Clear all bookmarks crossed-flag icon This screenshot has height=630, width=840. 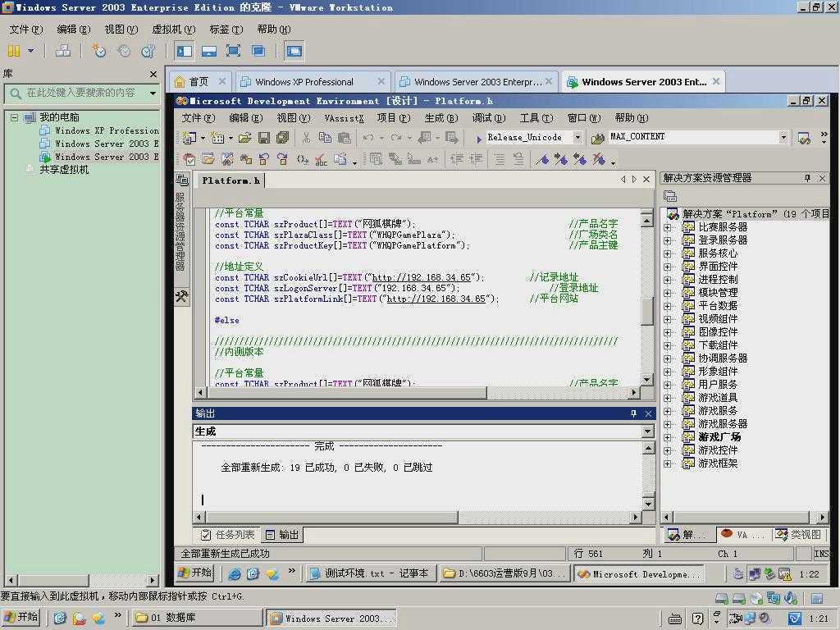point(599,159)
